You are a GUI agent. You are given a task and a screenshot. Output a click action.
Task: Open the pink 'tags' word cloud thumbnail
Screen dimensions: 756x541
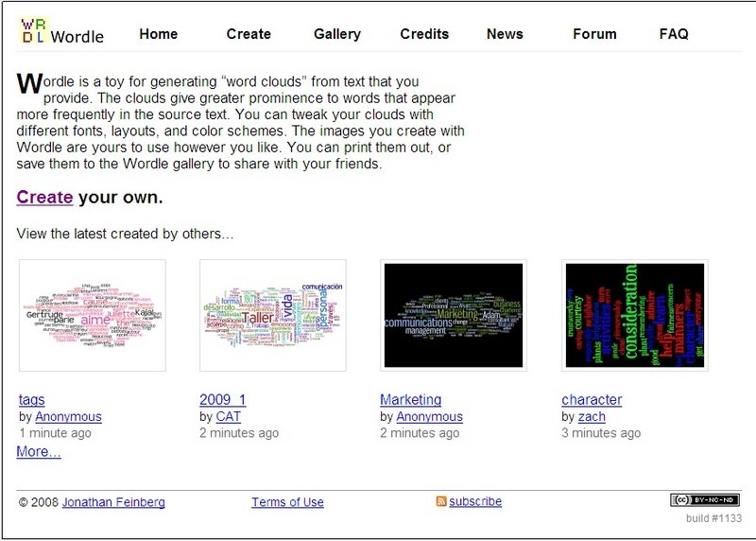93,316
